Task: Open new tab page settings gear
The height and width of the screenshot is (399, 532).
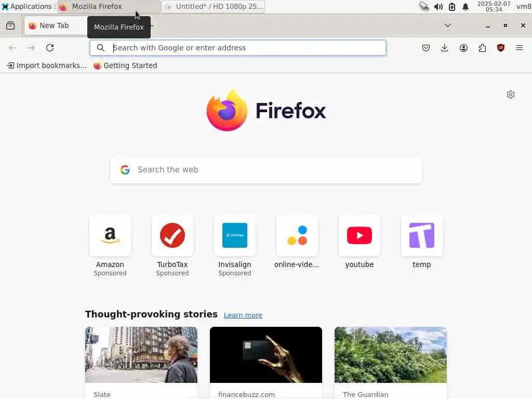Action: coord(511,95)
